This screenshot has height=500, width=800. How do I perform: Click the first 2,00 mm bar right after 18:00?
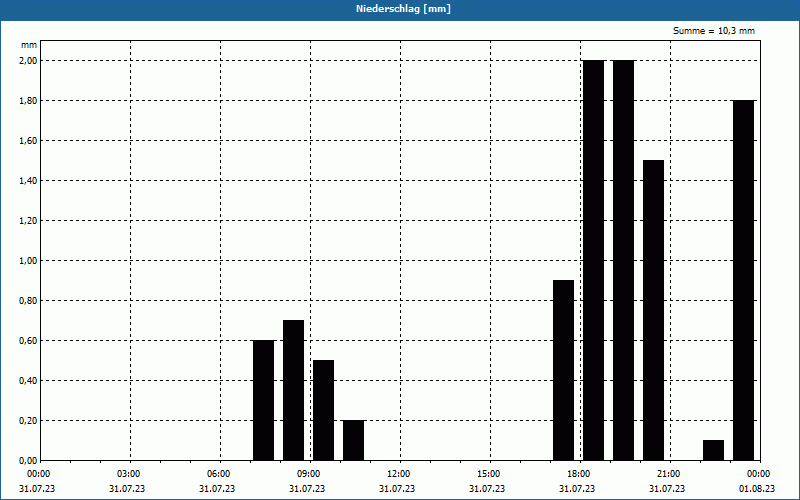[594, 260]
